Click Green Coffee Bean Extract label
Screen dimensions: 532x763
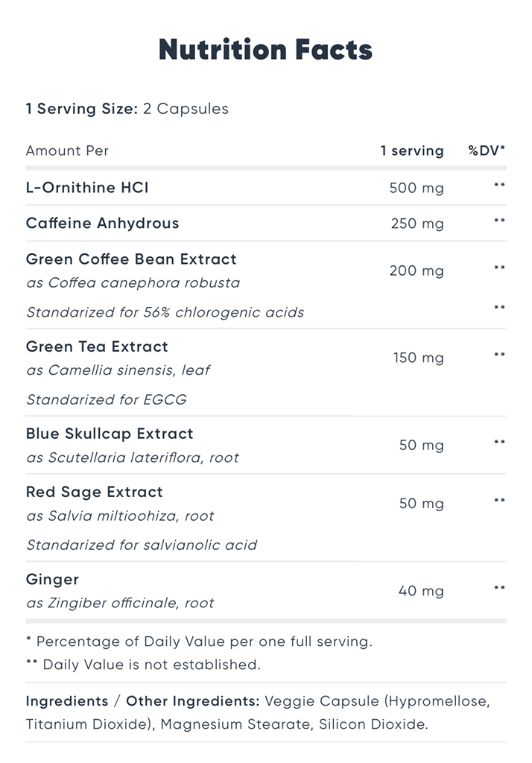[x=131, y=259]
